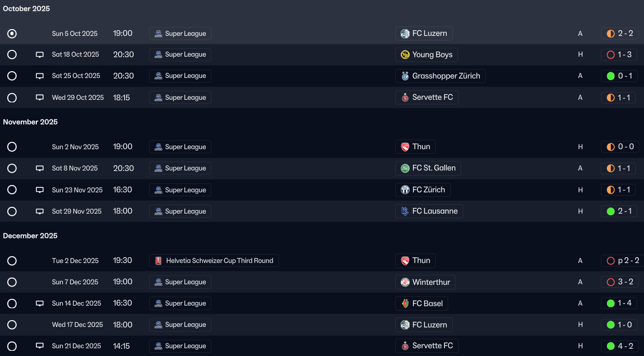Click the FC St. Gallen club badge
644x356 pixels.
[405, 168]
